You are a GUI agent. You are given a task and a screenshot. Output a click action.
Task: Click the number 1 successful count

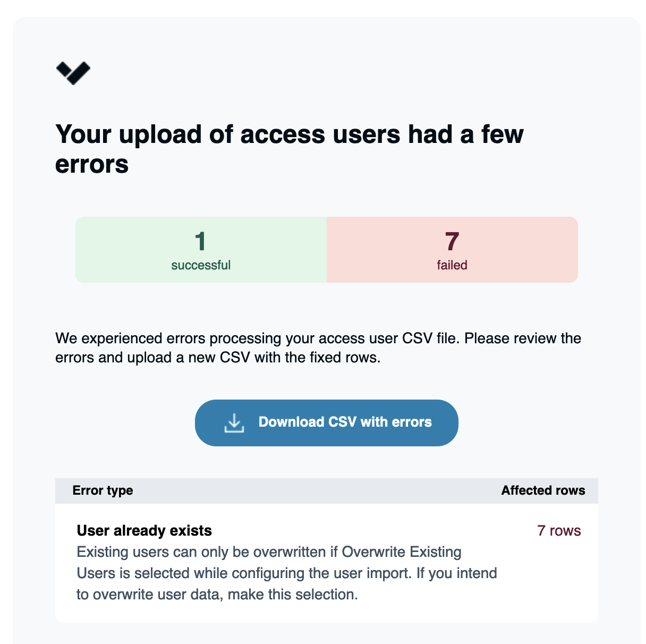tap(200, 242)
